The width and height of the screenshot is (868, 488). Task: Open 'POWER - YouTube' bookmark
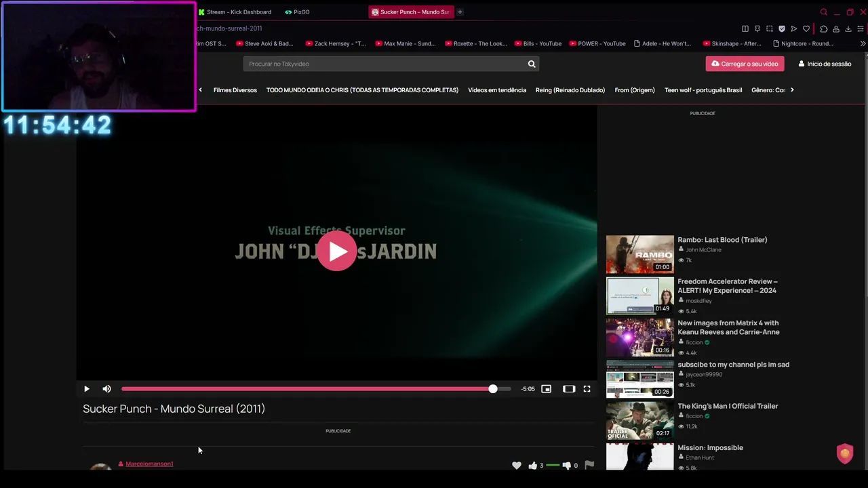597,43
